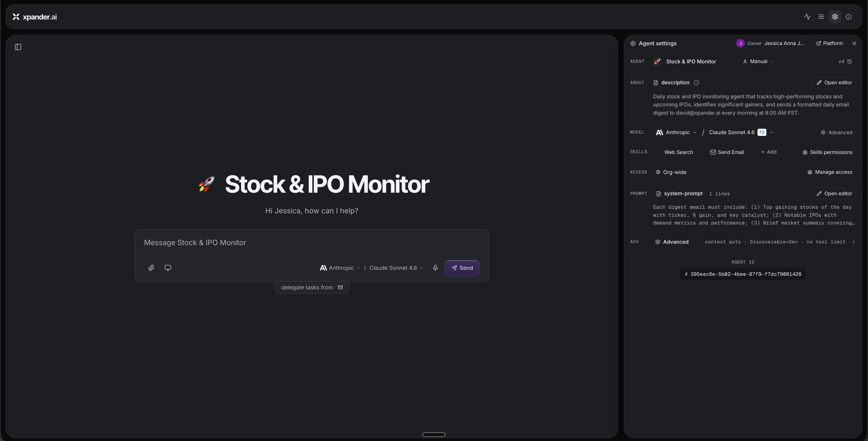The width and height of the screenshot is (868, 441).
Task: Click the info icon next to description
Action: tap(696, 83)
